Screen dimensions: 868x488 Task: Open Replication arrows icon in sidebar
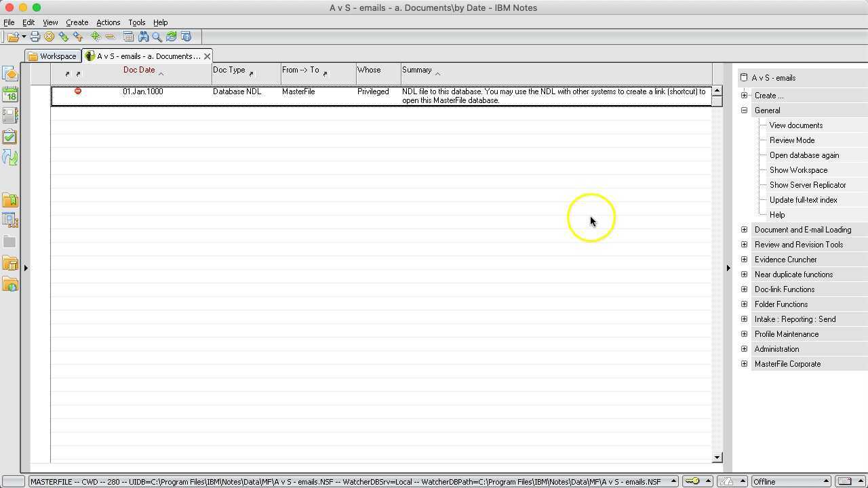10,157
